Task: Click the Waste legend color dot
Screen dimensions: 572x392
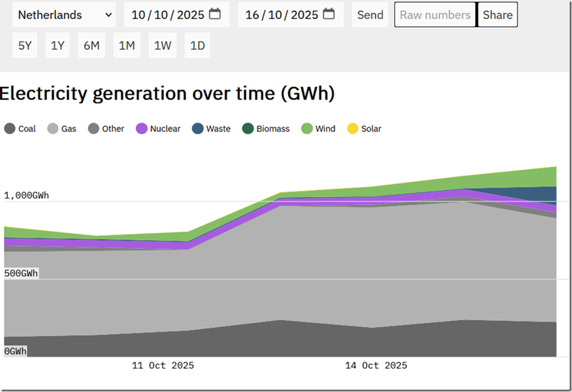Action: coord(198,128)
